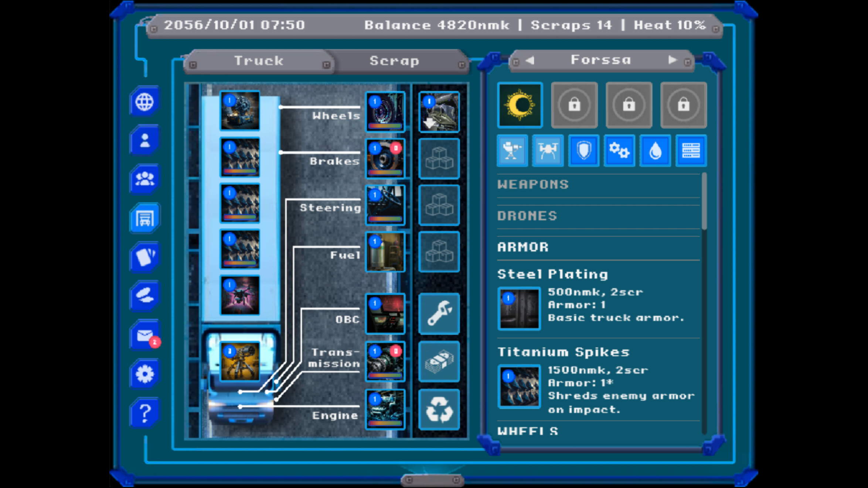This screenshot has height=488, width=868.
Task: Open the turret weapon filter in the shop
Action: 513,151
